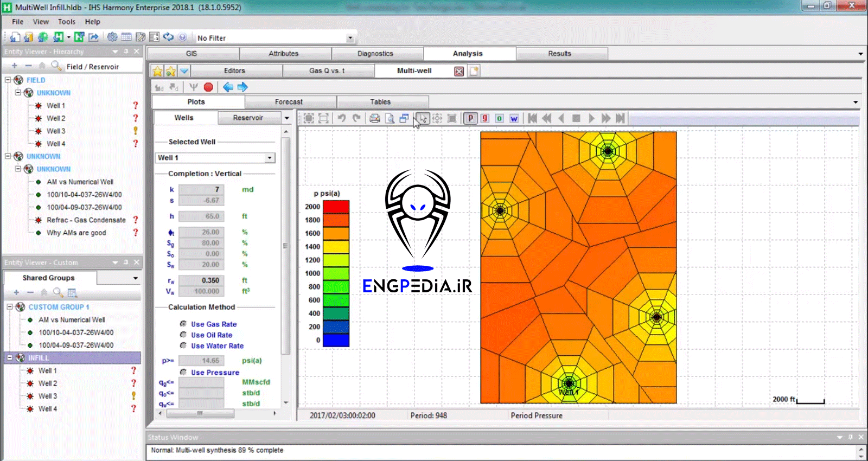868x461 pixels.
Task: Open the blue favorites dropdown arrow
Action: pos(184,71)
